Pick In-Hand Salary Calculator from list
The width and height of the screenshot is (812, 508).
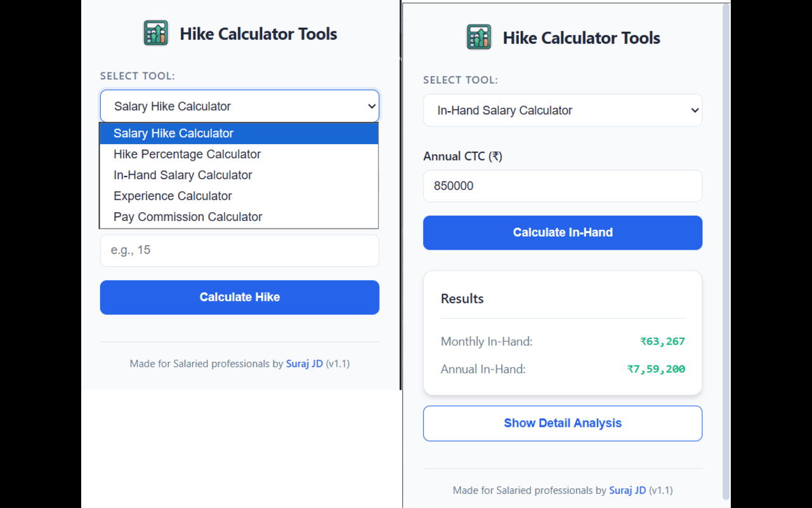click(x=183, y=175)
